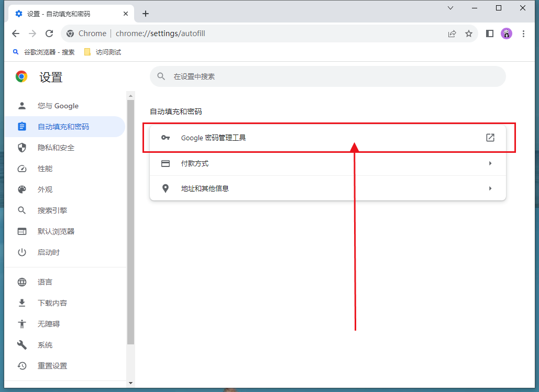This screenshot has width=539, height=392.
Task: Expand 地址和其他信息 with its arrow
Action: (x=490, y=188)
